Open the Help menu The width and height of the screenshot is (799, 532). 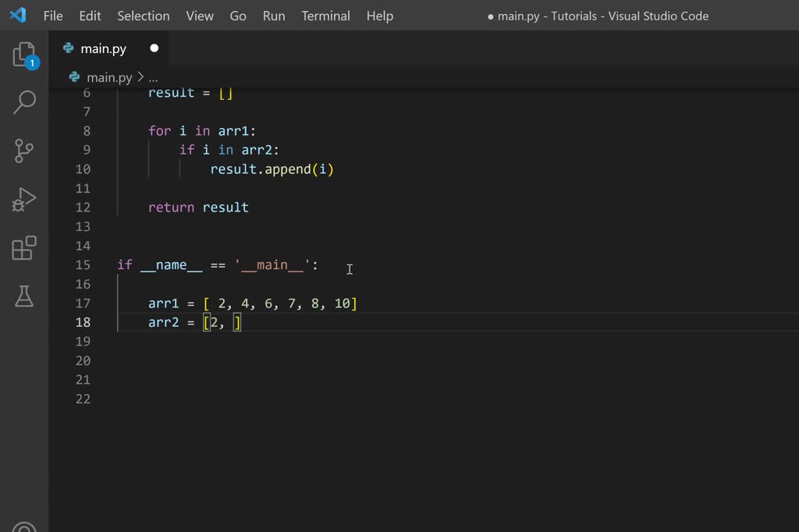pyautogui.click(x=379, y=16)
